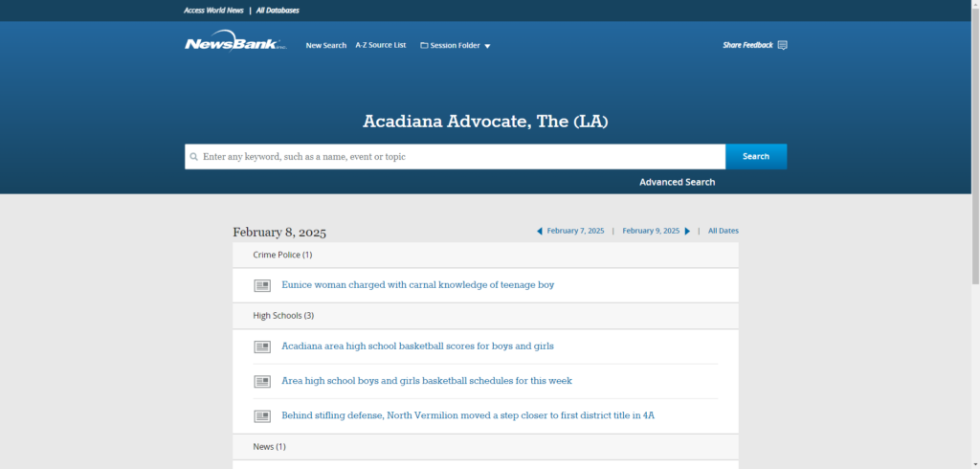Open the Session Folder dropdown
This screenshot has width=980, height=469.
pyautogui.click(x=456, y=45)
